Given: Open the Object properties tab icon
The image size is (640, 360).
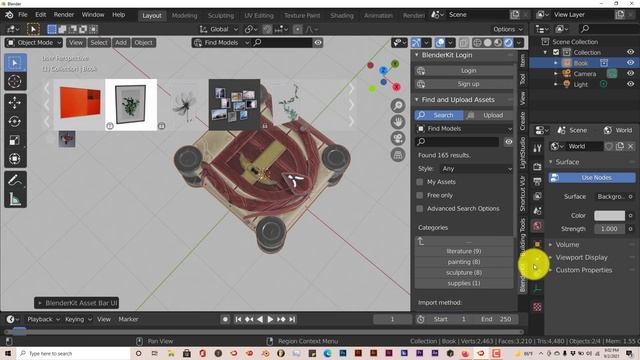Looking at the screenshot, I should [x=537, y=244].
